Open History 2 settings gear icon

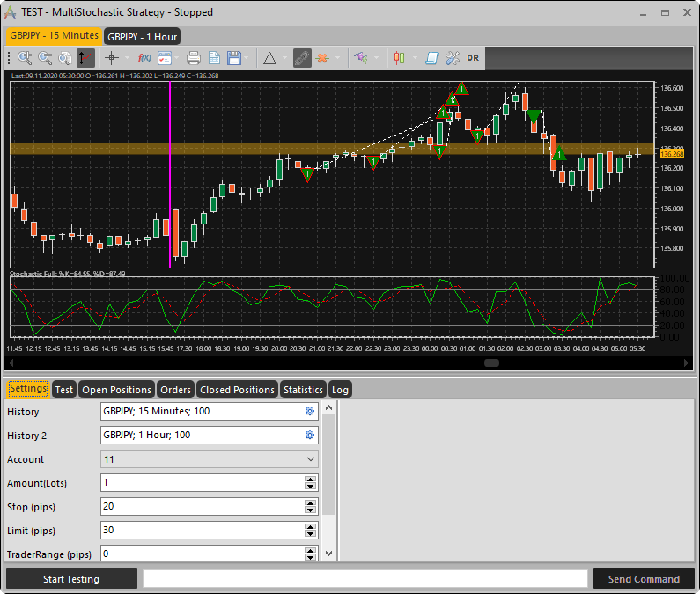pos(310,435)
